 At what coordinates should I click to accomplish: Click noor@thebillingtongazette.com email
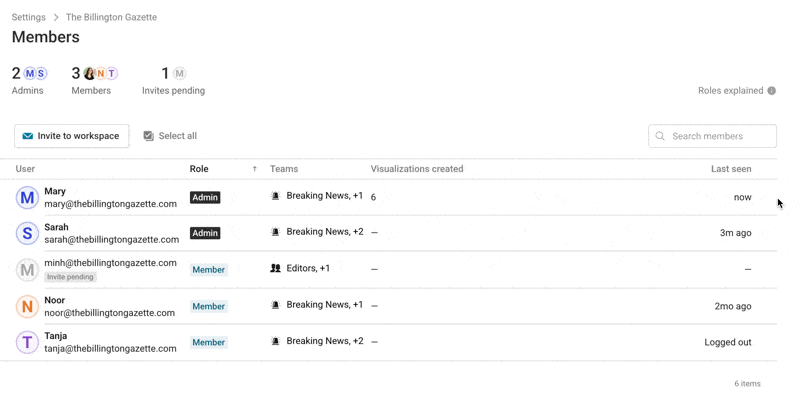click(109, 313)
